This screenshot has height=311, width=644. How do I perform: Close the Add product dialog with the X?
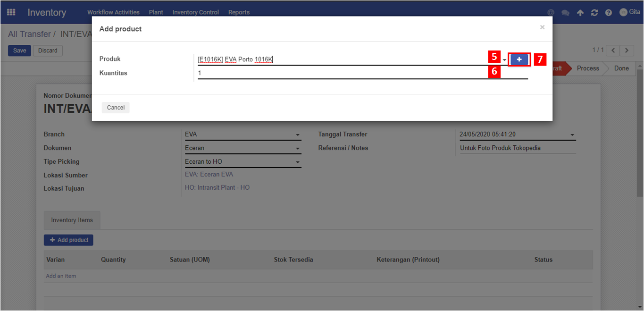(542, 27)
